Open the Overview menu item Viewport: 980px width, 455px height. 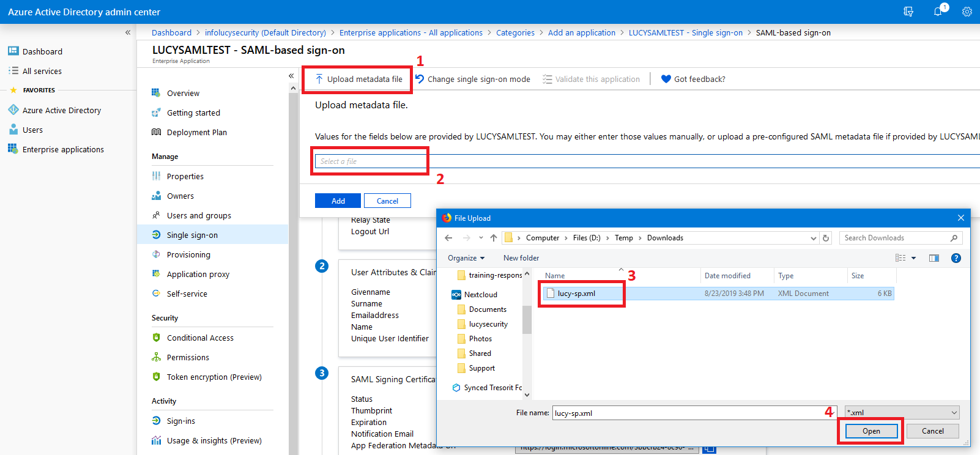point(183,93)
